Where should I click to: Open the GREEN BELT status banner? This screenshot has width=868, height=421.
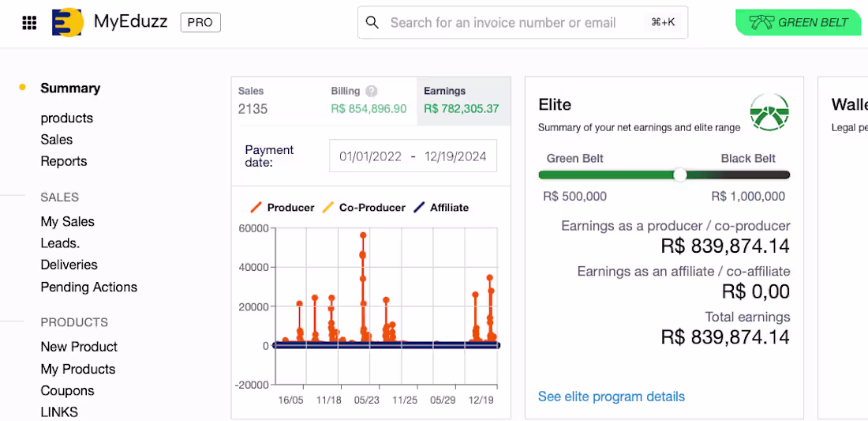click(799, 23)
